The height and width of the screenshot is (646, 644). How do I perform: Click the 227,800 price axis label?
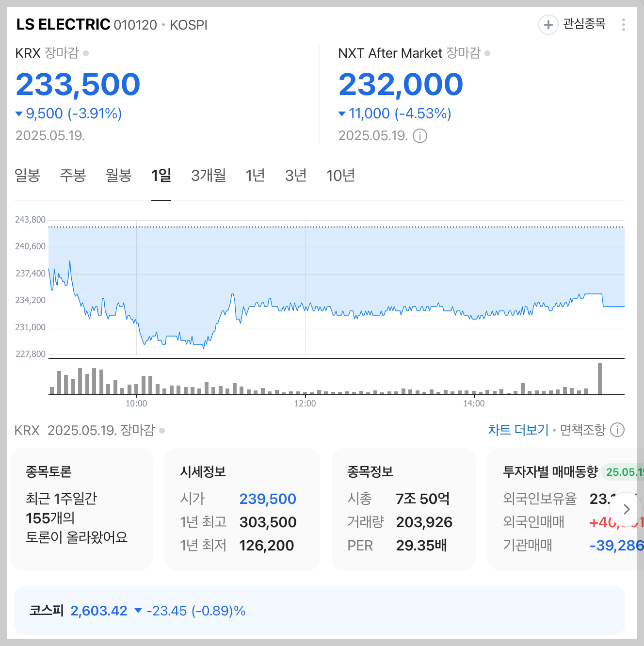[30, 354]
